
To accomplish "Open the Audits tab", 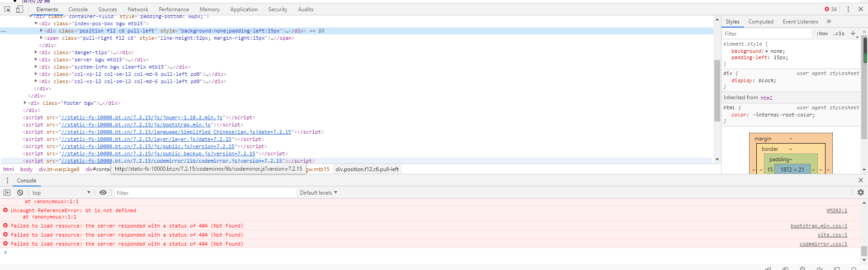I will (306, 9).
